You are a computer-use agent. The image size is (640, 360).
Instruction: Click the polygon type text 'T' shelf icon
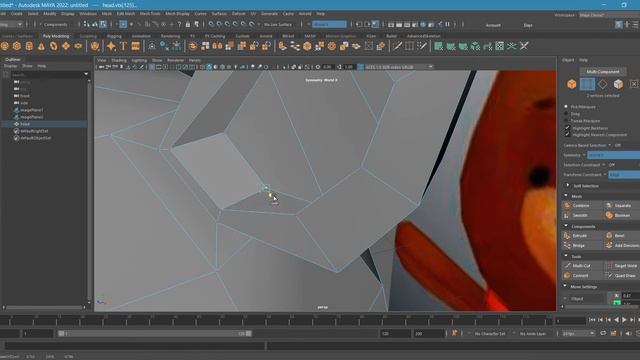coord(123,46)
